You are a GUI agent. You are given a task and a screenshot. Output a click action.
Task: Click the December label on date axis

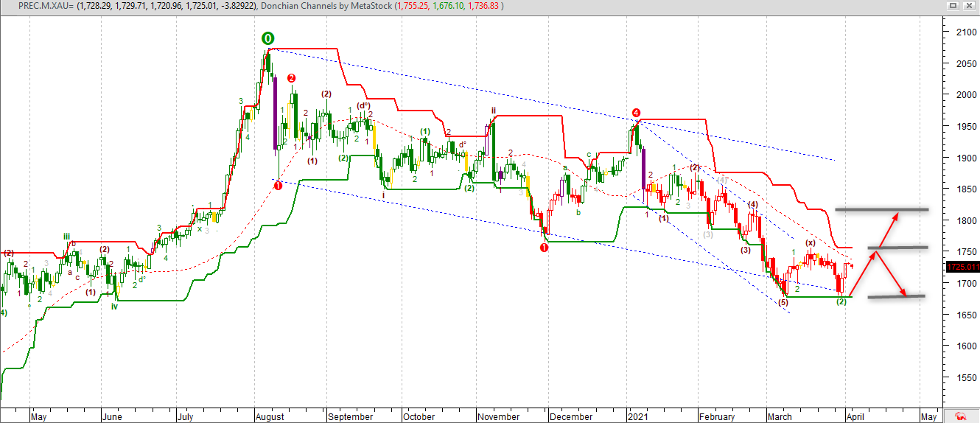tap(571, 417)
